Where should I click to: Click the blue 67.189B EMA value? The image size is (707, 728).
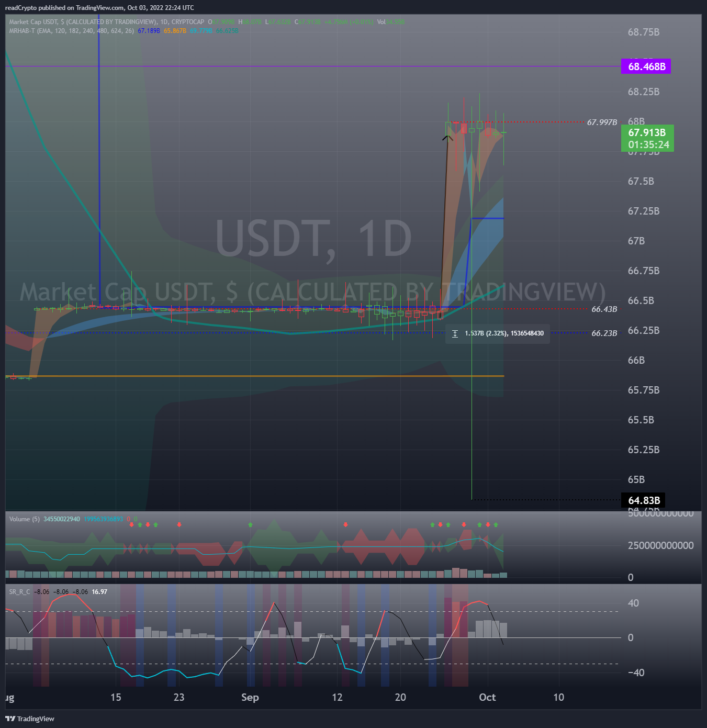click(149, 31)
